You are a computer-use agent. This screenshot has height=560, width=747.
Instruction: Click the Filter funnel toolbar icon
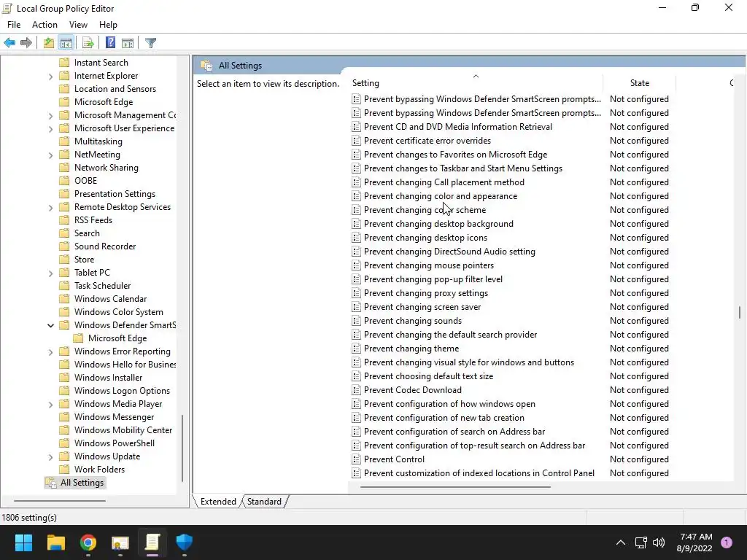point(150,43)
